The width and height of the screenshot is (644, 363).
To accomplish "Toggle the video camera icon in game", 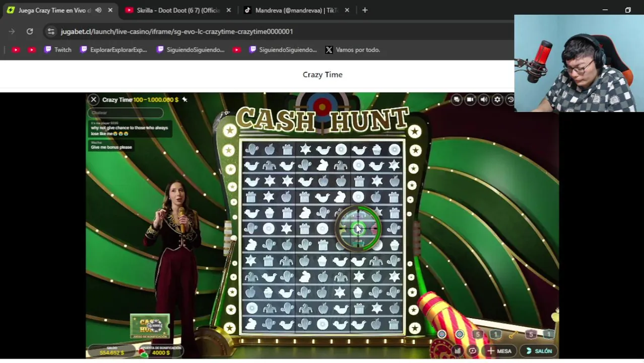I will click(470, 100).
